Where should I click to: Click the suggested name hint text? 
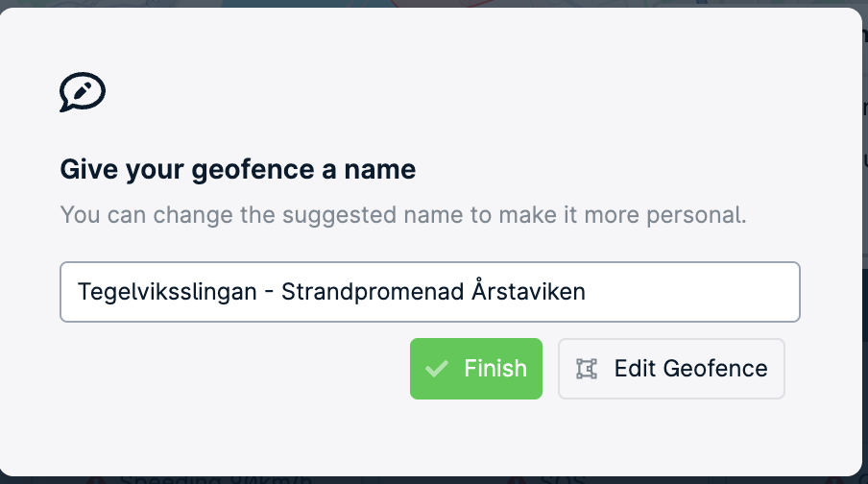click(x=403, y=215)
